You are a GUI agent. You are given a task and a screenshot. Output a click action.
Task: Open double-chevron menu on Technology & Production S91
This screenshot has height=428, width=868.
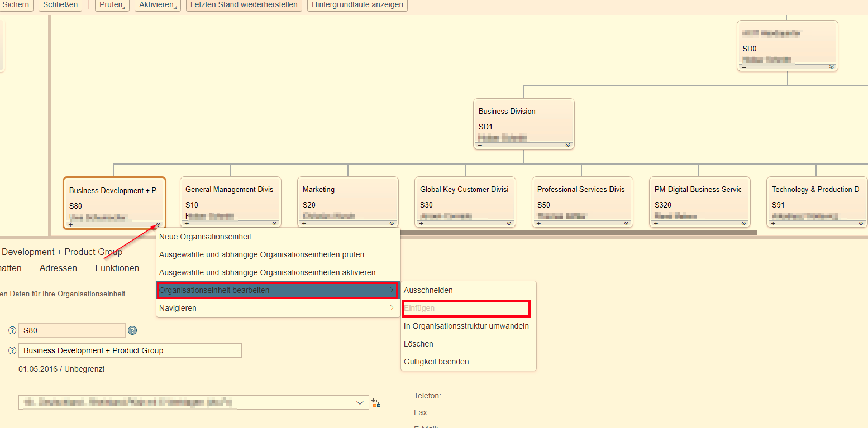[861, 223]
